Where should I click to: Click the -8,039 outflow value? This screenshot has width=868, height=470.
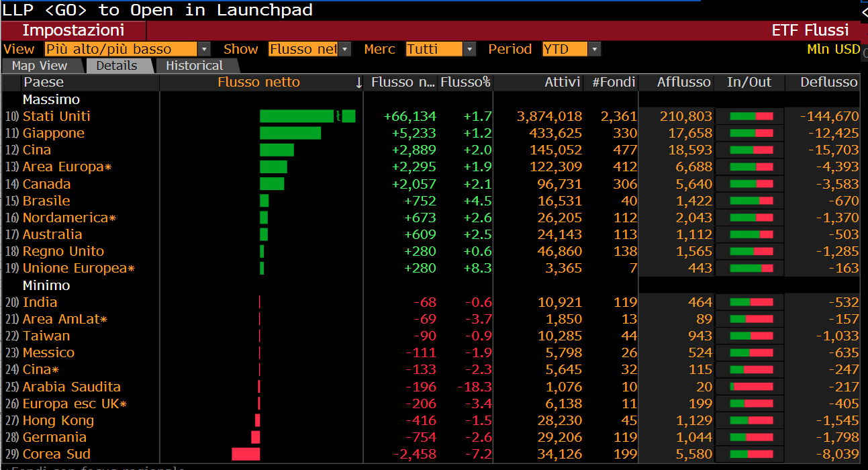[836, 454]
